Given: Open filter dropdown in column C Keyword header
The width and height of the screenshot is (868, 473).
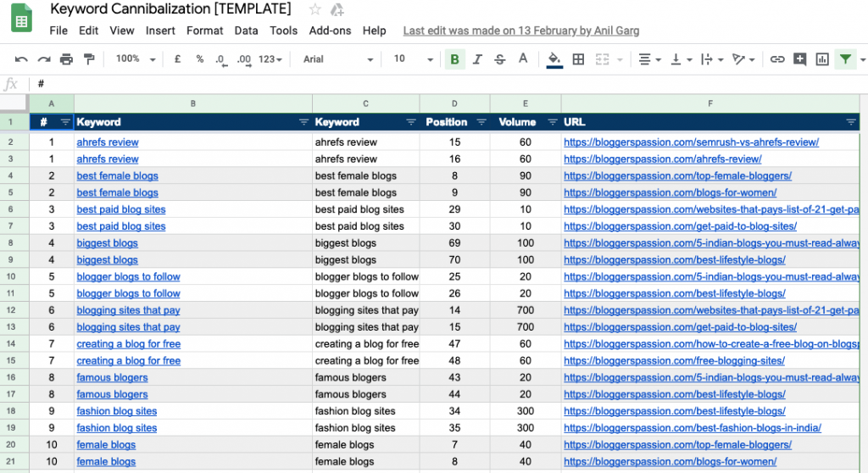Looking at the screenshot, I should point(411,122).
